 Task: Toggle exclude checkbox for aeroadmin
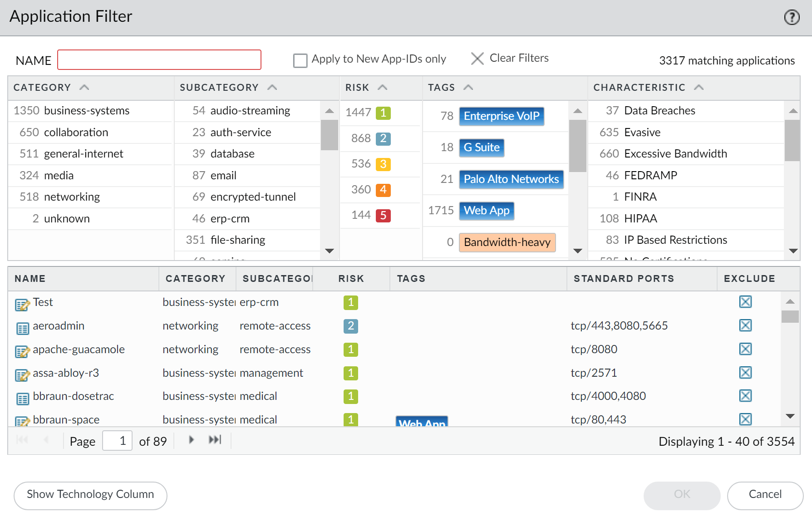tap(745, 325)
